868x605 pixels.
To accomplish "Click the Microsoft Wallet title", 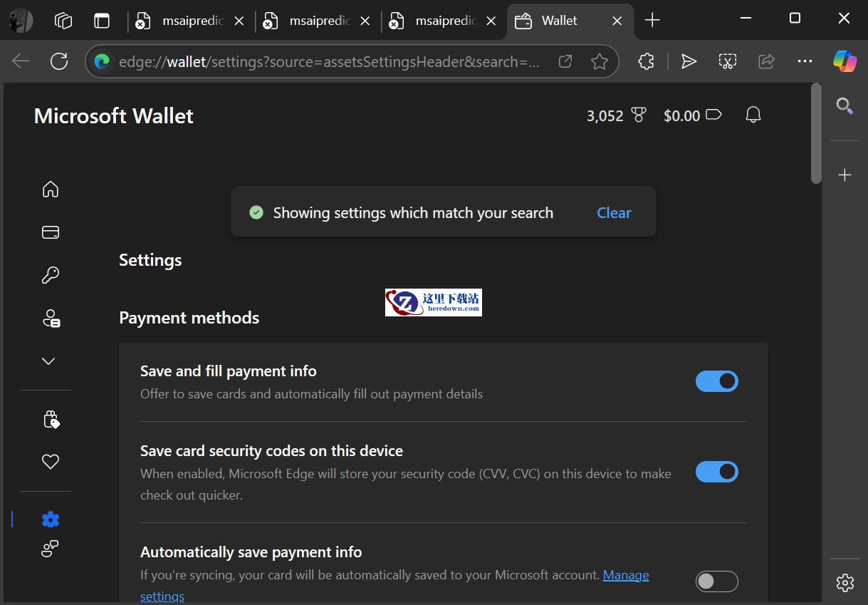I will (114, 115).
